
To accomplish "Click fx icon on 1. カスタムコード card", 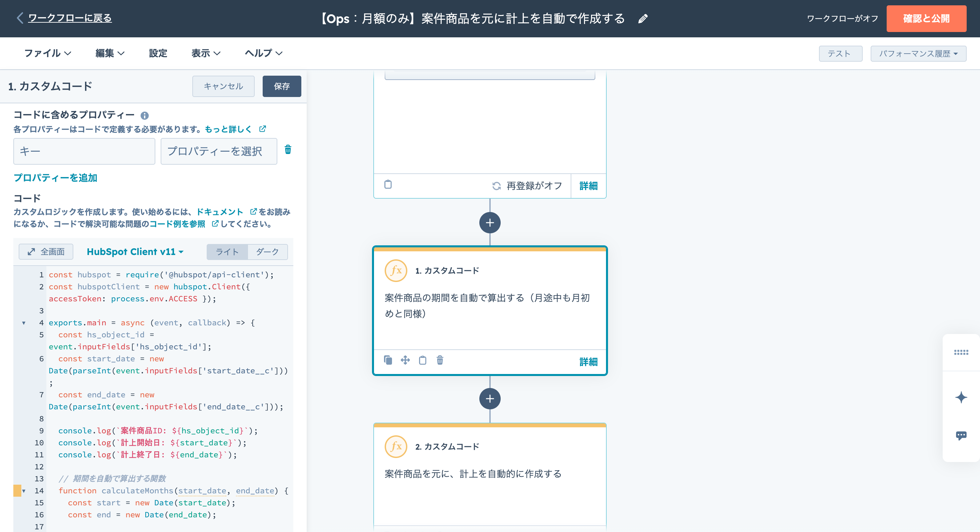I will point(396,271).
